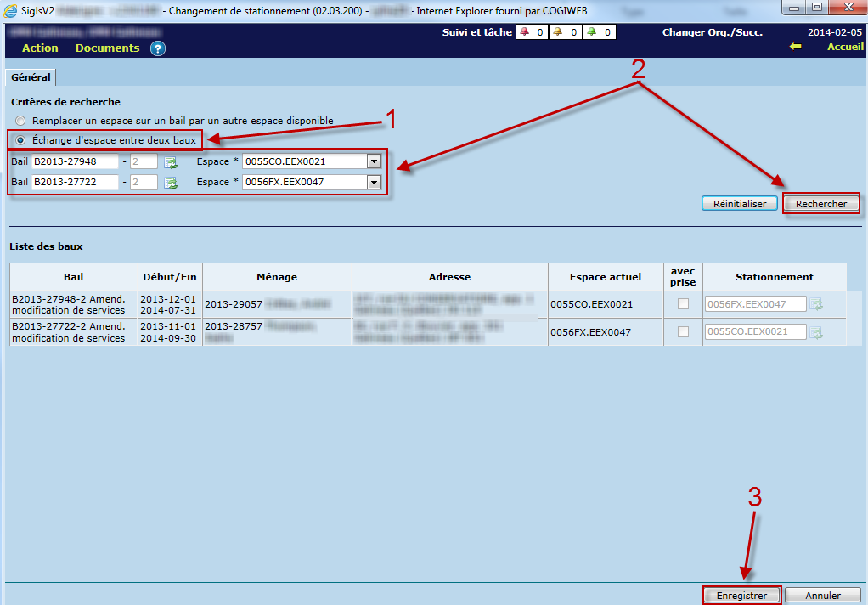Click lookup icon beside stationnement 0056FX.EEX0047
868x605 pixels.
[x=816, y=304]
